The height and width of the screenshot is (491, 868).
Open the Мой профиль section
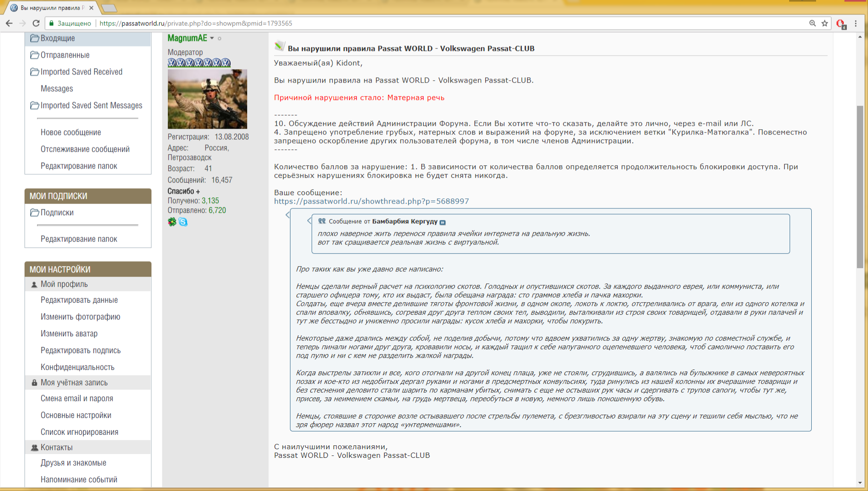coord(64,284)
